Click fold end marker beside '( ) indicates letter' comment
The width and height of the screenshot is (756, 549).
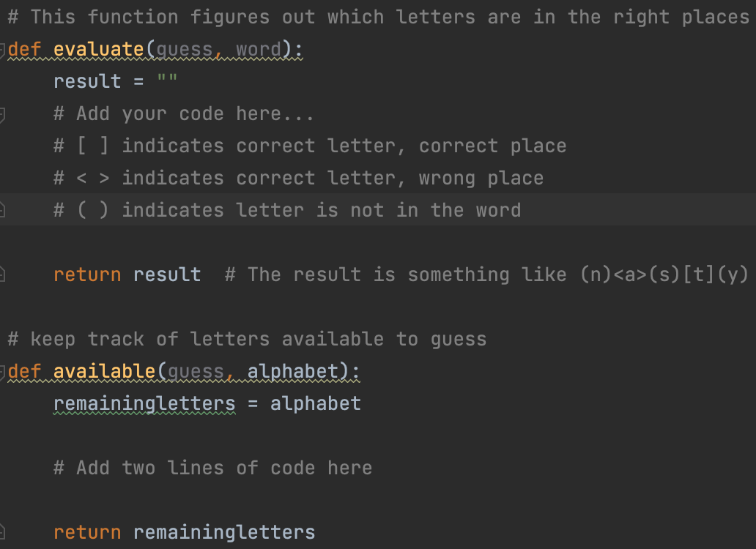point(2,210)
